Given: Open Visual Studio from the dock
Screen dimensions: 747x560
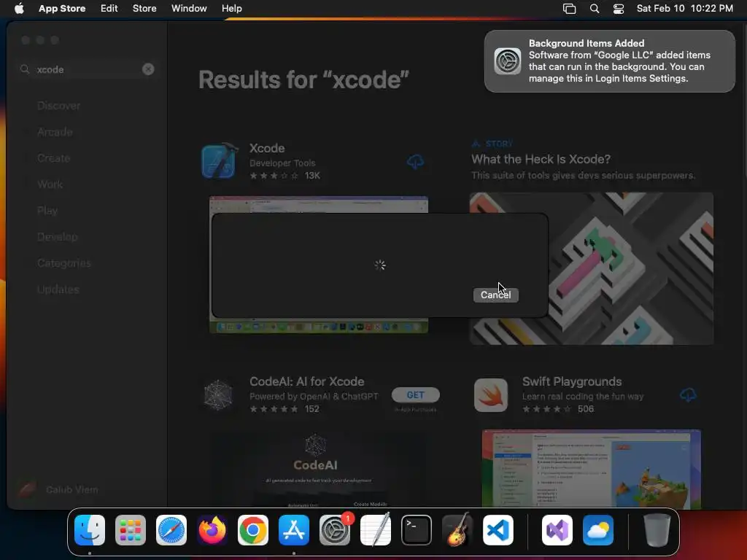Looking at the screenshot, I should (557, 530).
